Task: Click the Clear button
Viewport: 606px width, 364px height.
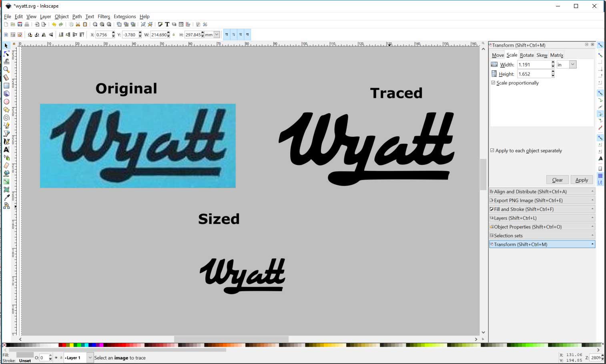Action: click(x=557, y=180)
